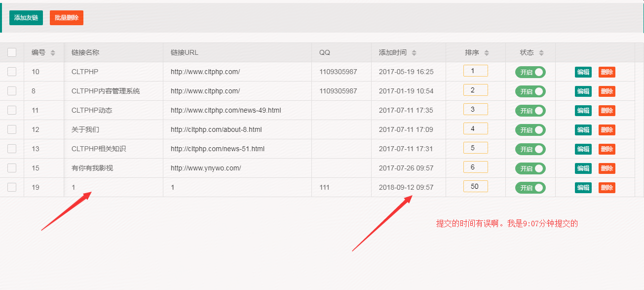Click 删除 for 有你有我影视
Viewport: 644px width, 290px height.
click(607, 168)
